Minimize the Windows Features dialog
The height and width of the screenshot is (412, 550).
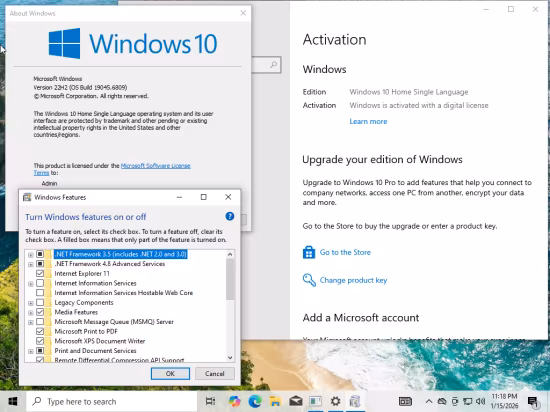pyautogui.click(x=179, y=197)
